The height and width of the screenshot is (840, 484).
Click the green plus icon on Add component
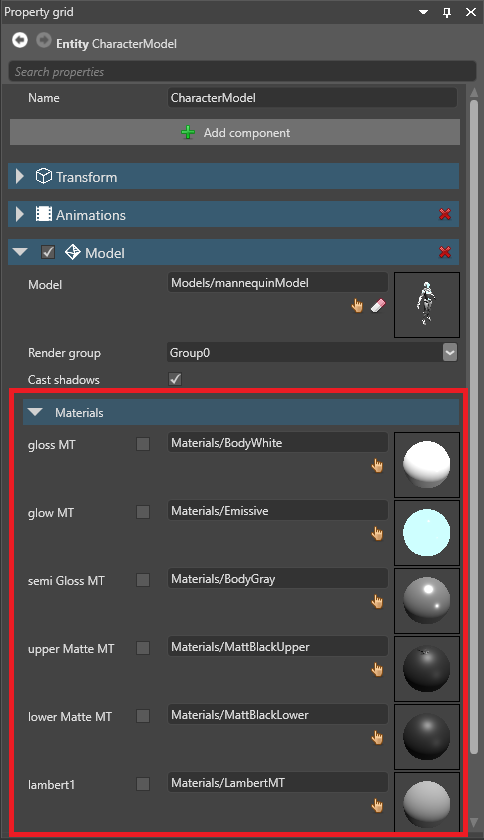pos(188,132)
